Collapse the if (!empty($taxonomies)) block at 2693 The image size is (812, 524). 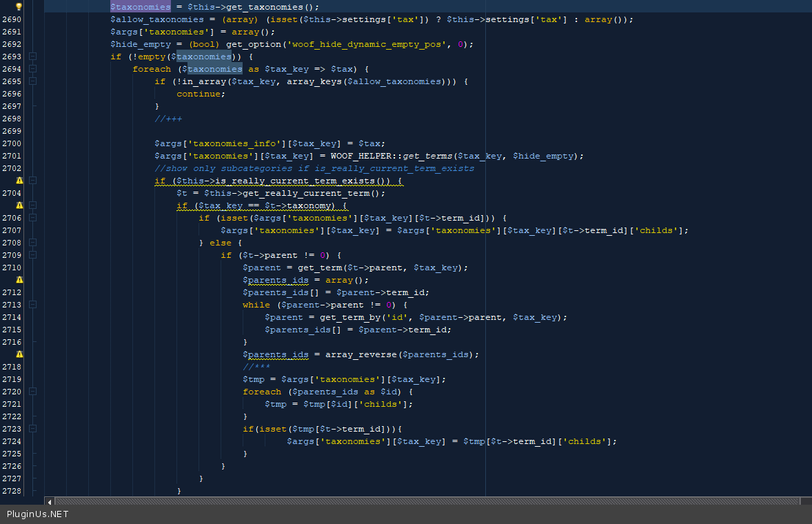[32, 57]
